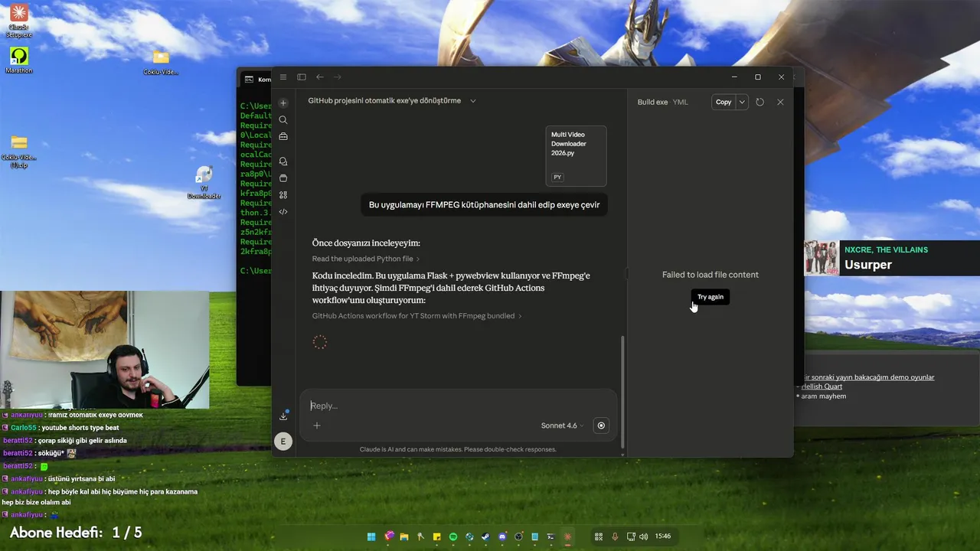Open the YT Downloader desktop shortcut
This screenshot has height=551, width=980.
pyautogui.click(x=204, y=183)
